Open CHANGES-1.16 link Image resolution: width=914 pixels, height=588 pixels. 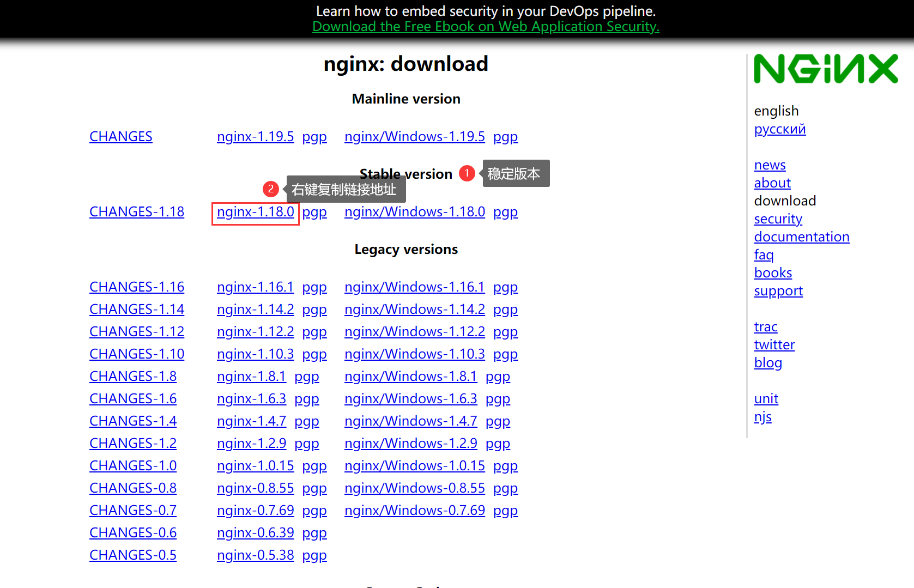(137, 287)
